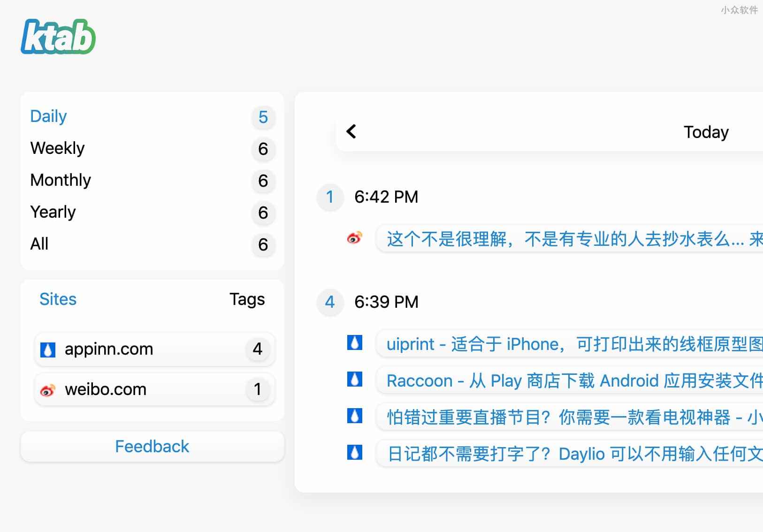Click the ktab logo

click(58, 37)
